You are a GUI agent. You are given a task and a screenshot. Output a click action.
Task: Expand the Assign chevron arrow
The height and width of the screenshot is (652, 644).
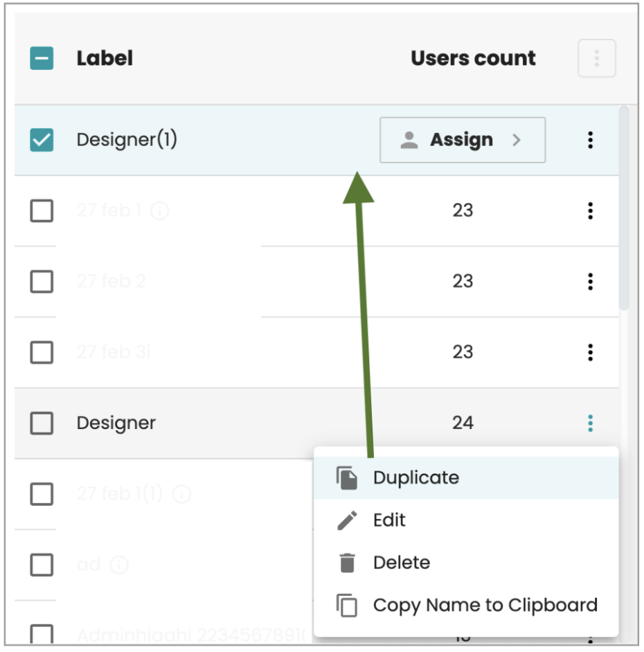(x=516, y=140)
